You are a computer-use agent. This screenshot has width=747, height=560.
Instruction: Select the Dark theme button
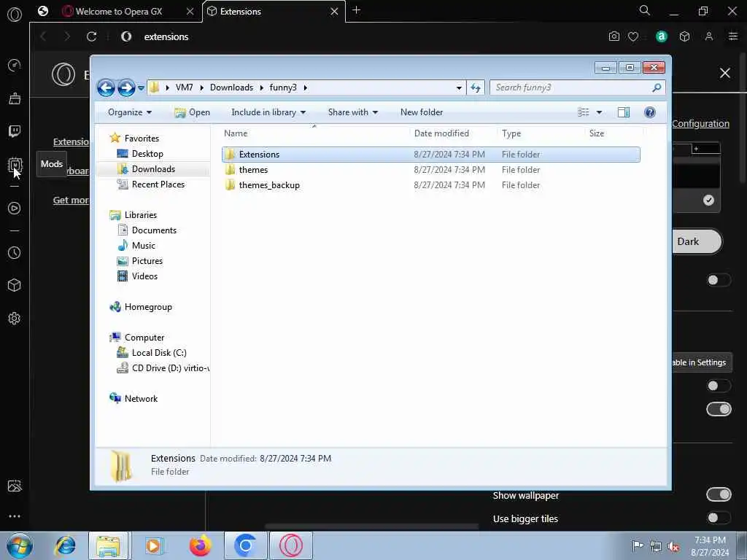coord(697,241)
